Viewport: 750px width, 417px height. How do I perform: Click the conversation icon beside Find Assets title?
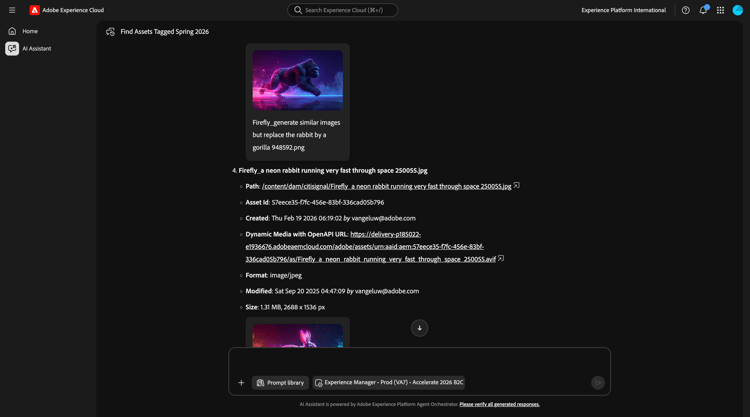click(x=110, y=32)
